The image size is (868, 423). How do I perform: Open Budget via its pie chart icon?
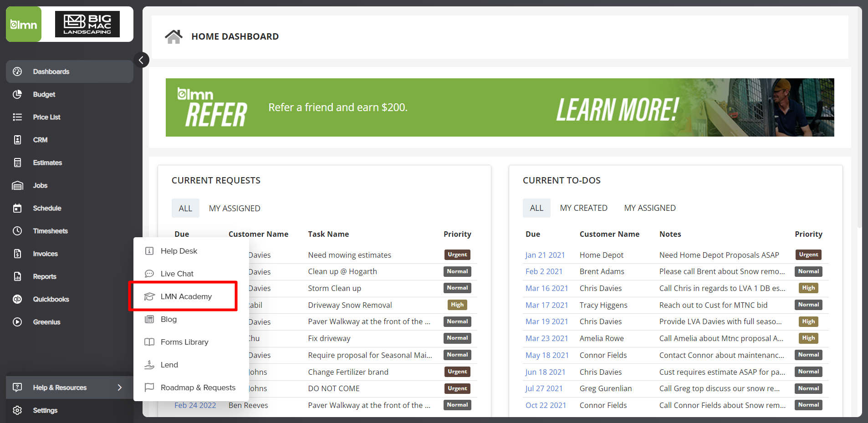coord(17,94)
